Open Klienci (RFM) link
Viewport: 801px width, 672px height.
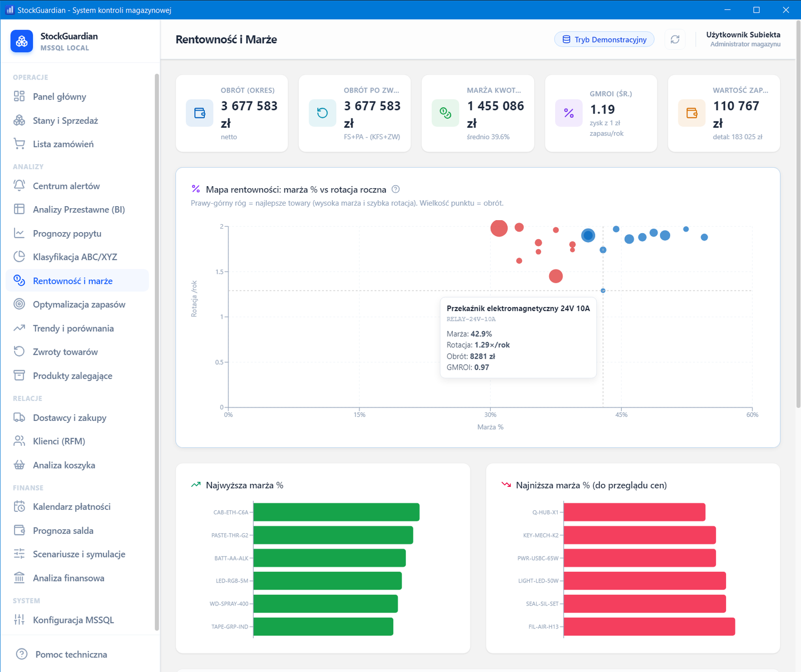point(77,441)
